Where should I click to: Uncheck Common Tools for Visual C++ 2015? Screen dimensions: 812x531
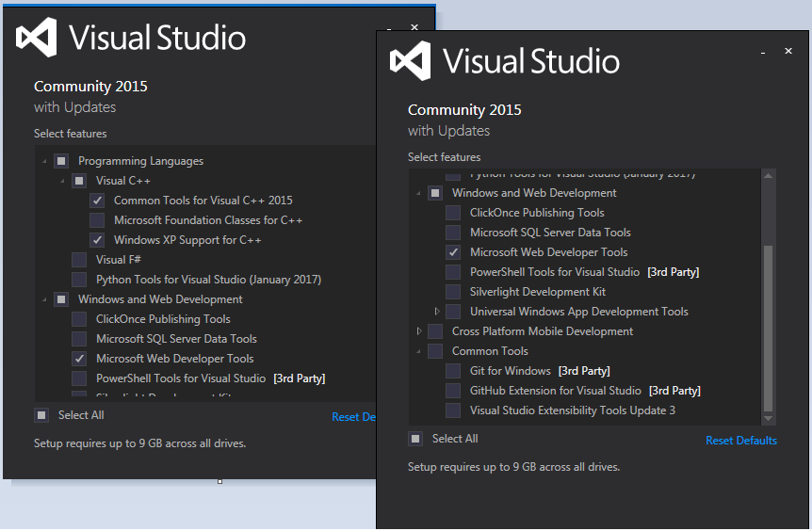(x=97, y=201)
